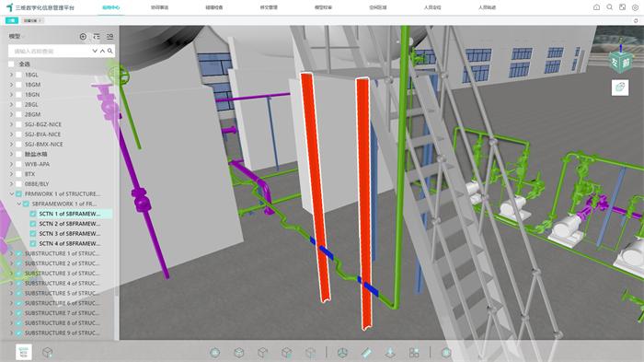
Task: Activate the first-person walk mode icon
Action: 390,353
